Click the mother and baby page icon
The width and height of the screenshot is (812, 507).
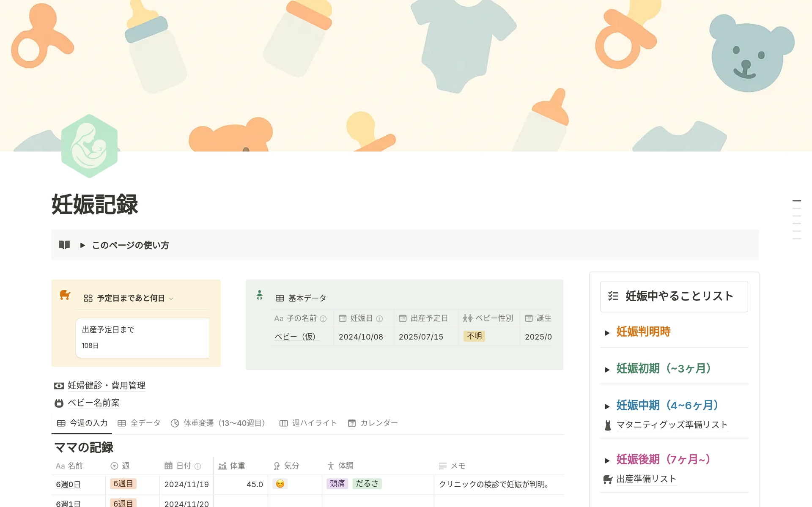tap(89, 146)
